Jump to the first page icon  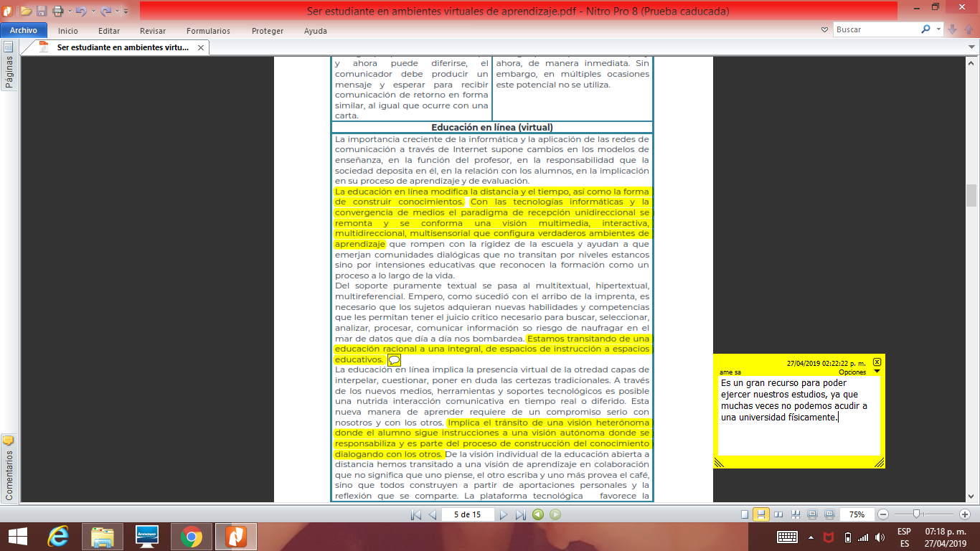click(x=415, y=514)
